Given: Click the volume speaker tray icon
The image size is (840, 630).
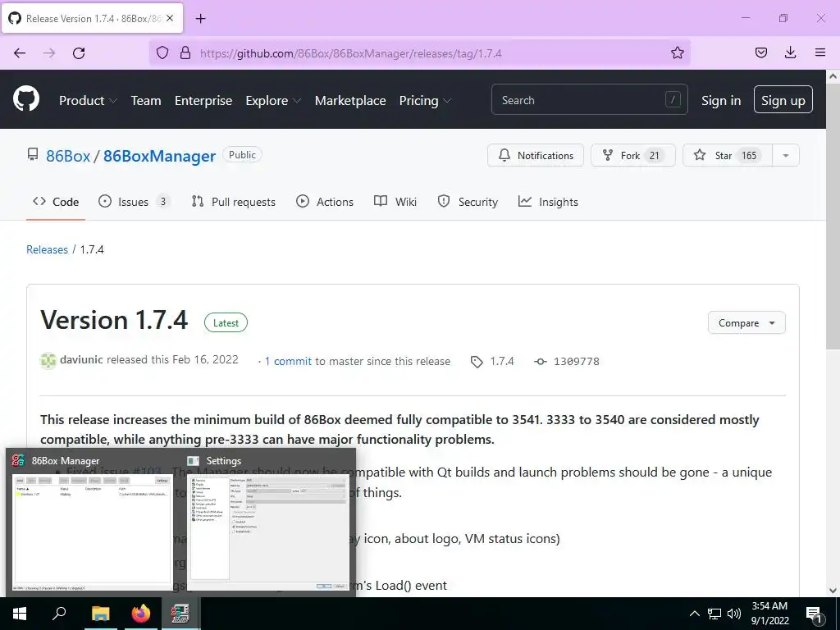Looking at the screenshot, I should click(734, 614).
